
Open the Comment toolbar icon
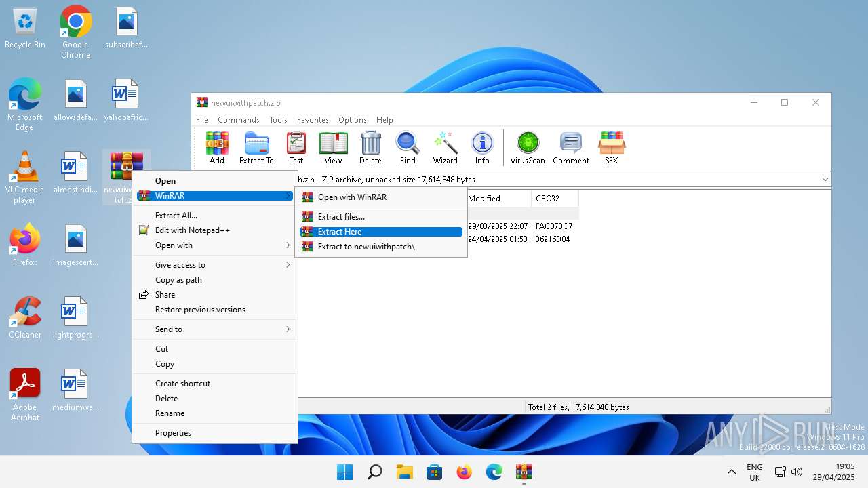click(571, 148)
